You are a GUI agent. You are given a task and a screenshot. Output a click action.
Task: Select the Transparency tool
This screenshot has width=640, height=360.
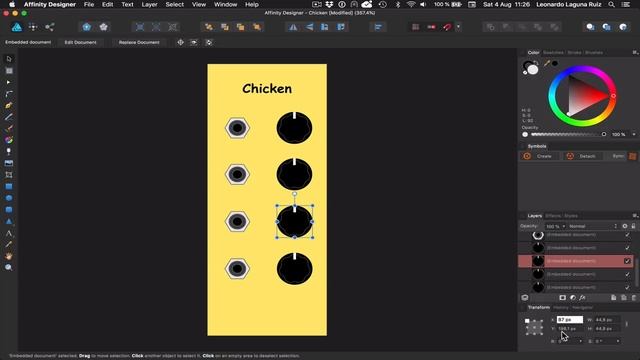pyautogui.click(x=9, y=151)
